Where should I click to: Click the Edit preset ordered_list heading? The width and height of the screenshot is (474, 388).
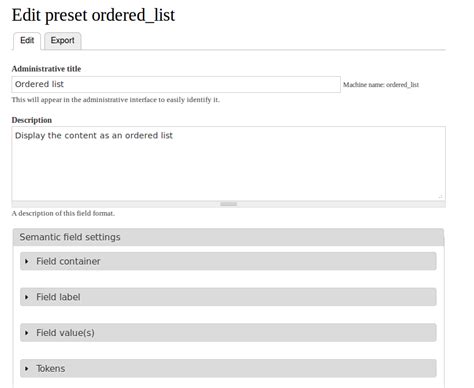point(93,15)
